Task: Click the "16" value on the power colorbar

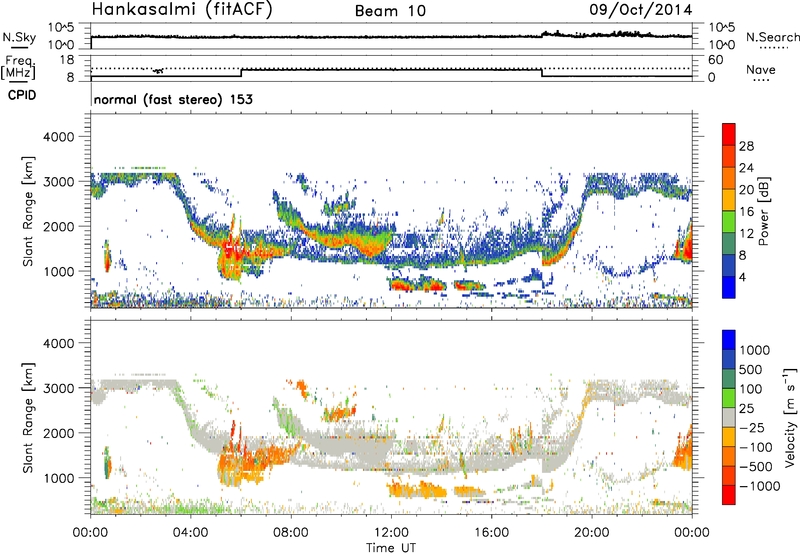Action: (x=746, y=212)
